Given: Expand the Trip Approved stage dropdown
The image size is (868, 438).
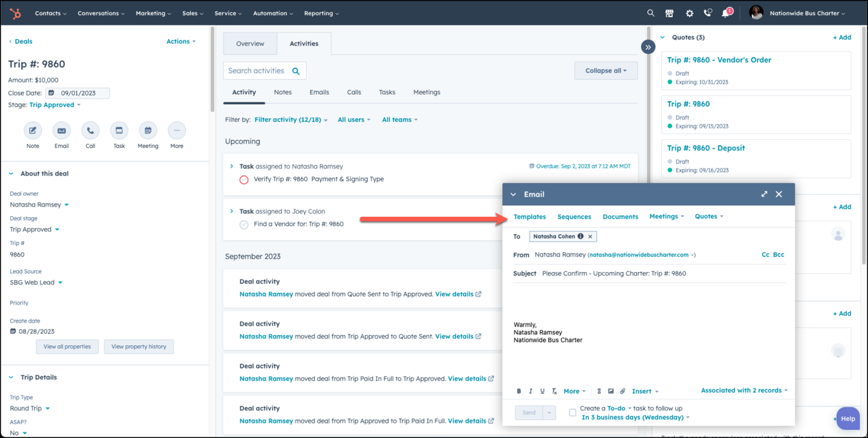Looking at the screenshot, I should tap(55, 105).
